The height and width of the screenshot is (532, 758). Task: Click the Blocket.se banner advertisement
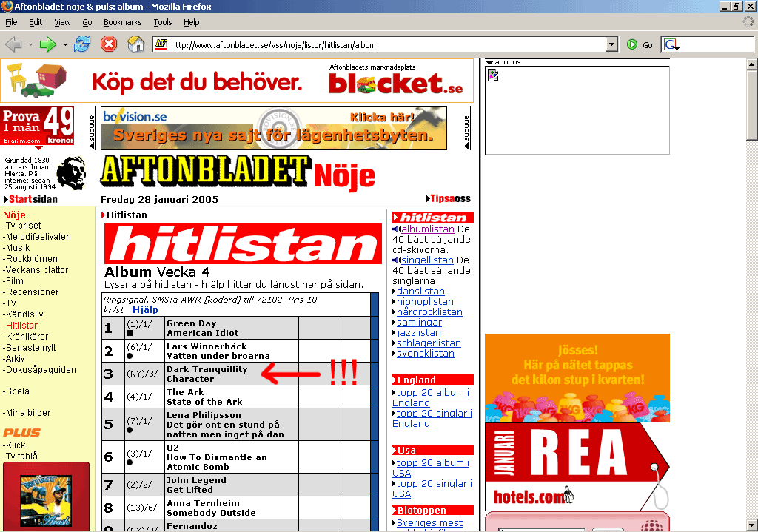[x=236, y=81]
